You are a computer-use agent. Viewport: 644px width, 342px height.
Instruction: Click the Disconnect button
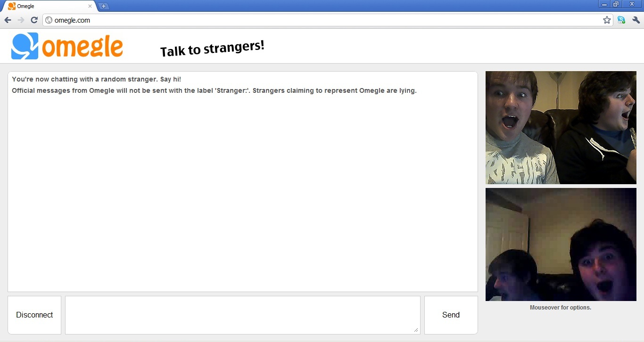tap(34, 315)
